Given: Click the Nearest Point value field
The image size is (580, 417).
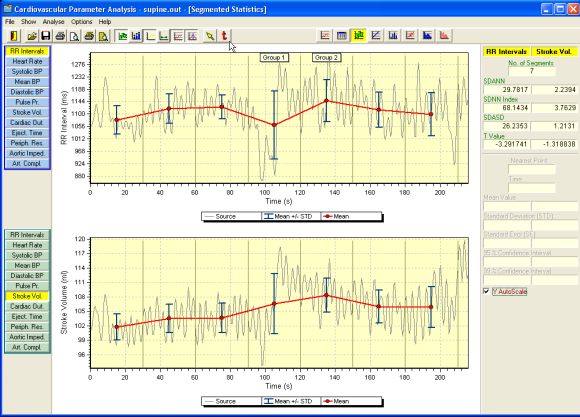Looking at the screenshot, I should [532, 170].
